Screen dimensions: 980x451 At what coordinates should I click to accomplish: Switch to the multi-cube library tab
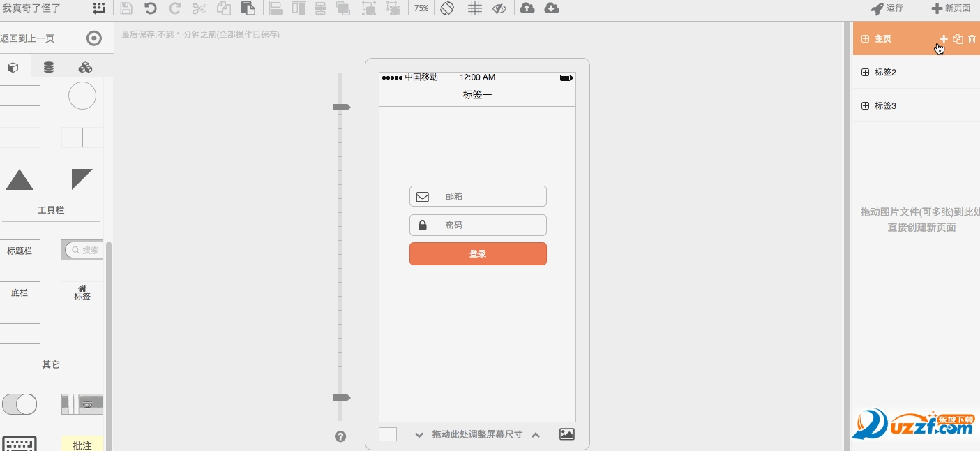tap(85, 68)
